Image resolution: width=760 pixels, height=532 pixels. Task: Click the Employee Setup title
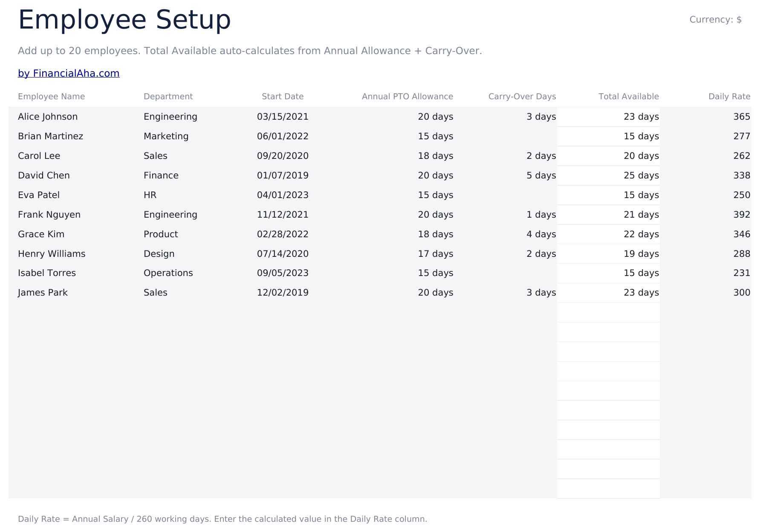pyautogui.click(x=124, y=20)
